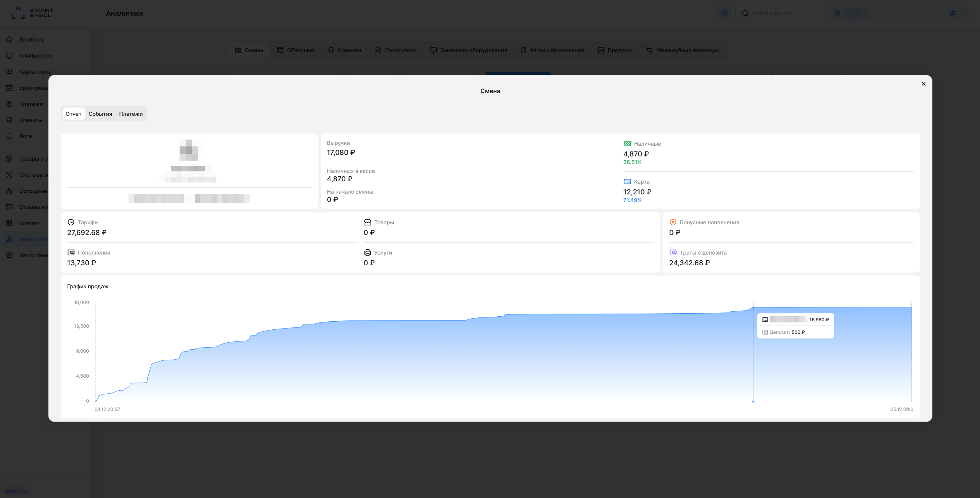Click the Наличные percentage 28.51%
Screen dimensions: 980x498
click(632, 162)
